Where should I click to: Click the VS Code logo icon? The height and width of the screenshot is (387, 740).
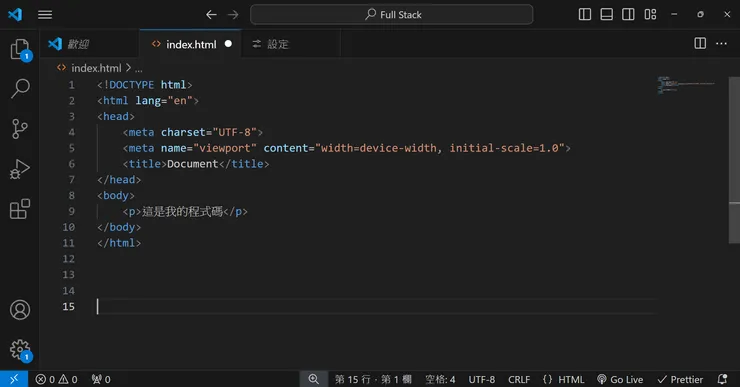pos(15,14)
